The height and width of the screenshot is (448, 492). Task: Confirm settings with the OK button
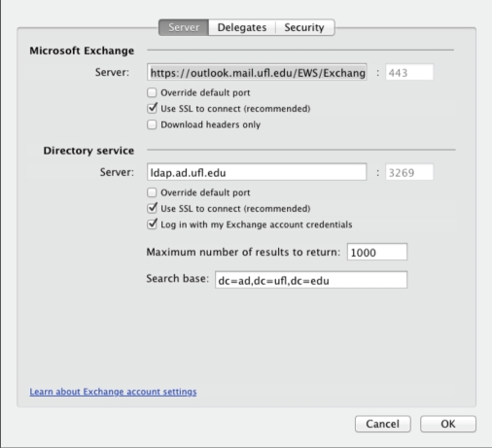[448, 424]
